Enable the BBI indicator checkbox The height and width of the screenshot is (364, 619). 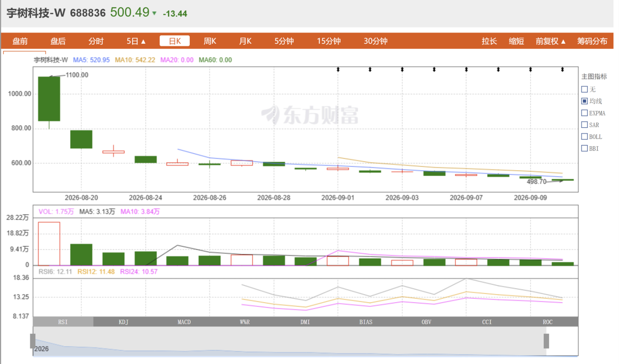pyautogui.click(x=584, y=149)
